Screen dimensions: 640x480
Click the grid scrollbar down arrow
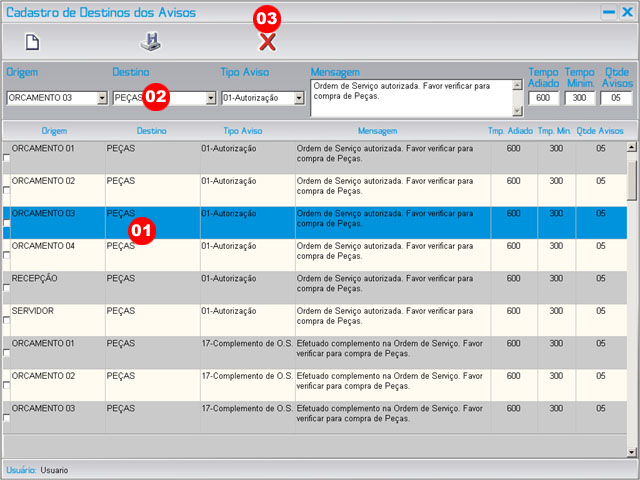click(631, 452)
